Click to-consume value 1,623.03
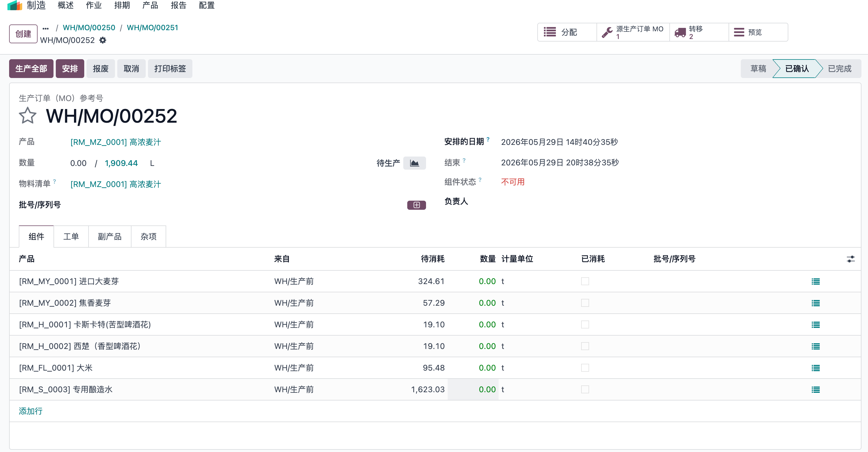 428,390
